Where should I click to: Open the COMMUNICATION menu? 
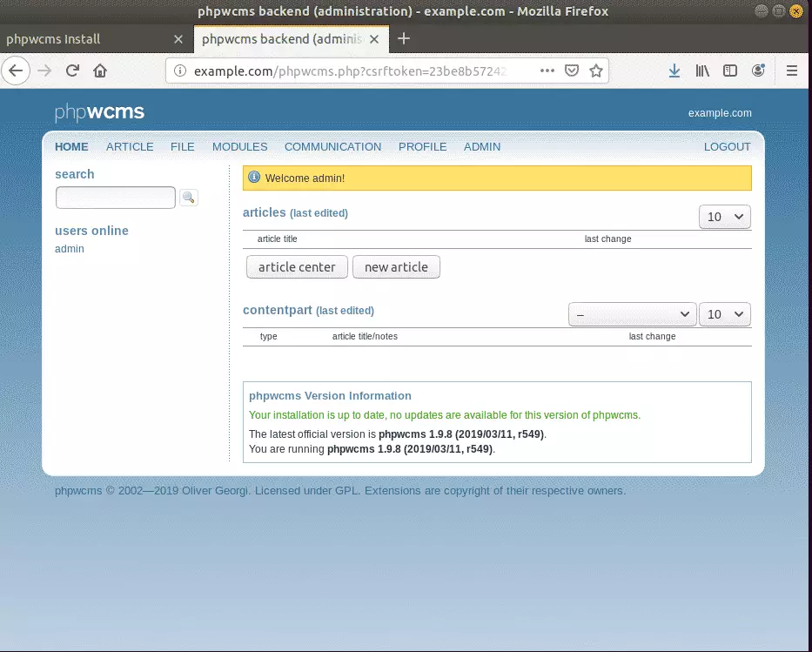tap(333, 146)
